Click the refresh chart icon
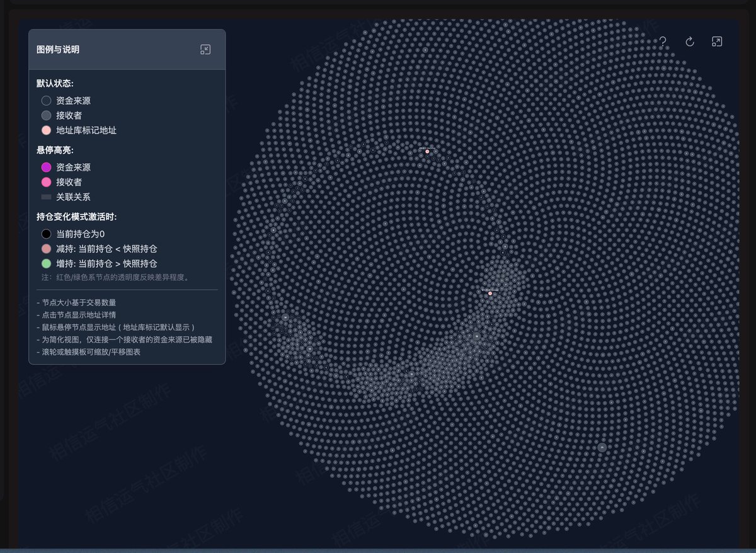 point(690,42)
